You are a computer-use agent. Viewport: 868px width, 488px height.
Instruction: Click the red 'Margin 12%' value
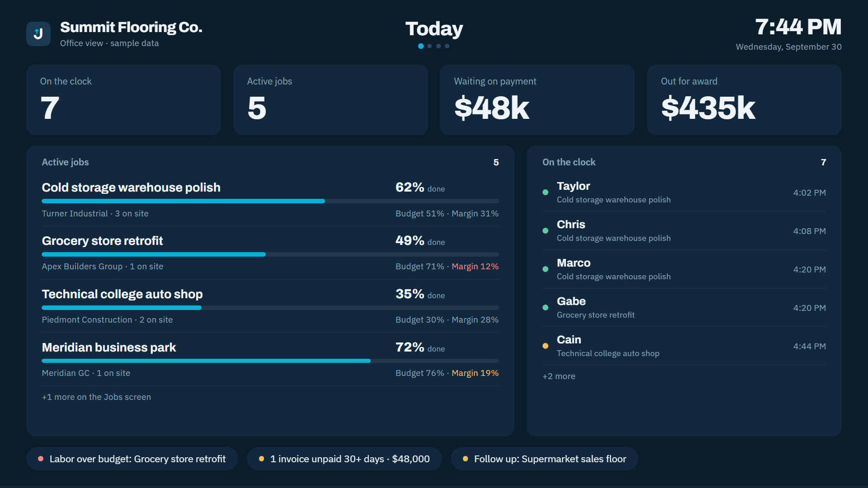(x=475, y=267)
